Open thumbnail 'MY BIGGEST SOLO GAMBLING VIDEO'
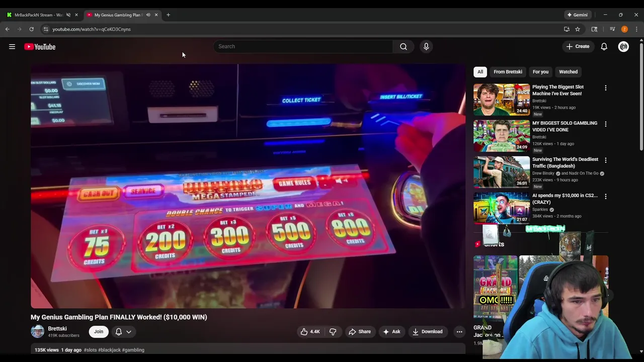 [x=502, y=136]
